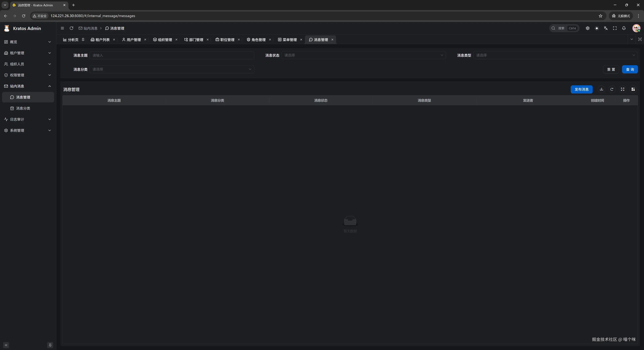Open preferences gear icon in header

click(x=587, y=28)
